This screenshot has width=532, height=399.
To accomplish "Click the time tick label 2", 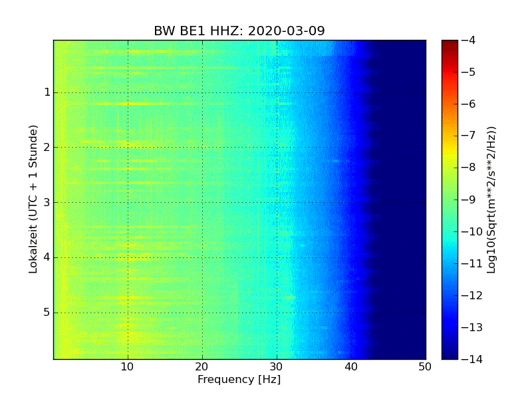I will coord(47,147).
